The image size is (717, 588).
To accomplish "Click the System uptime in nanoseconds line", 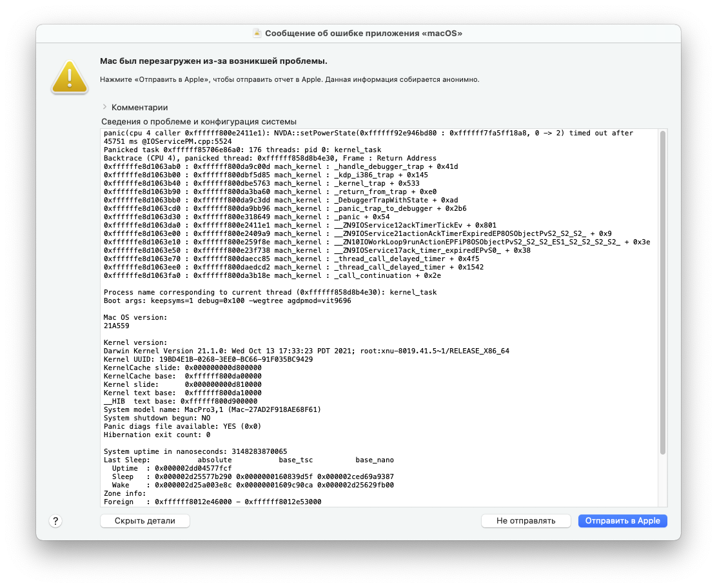I will pos(195,451).
